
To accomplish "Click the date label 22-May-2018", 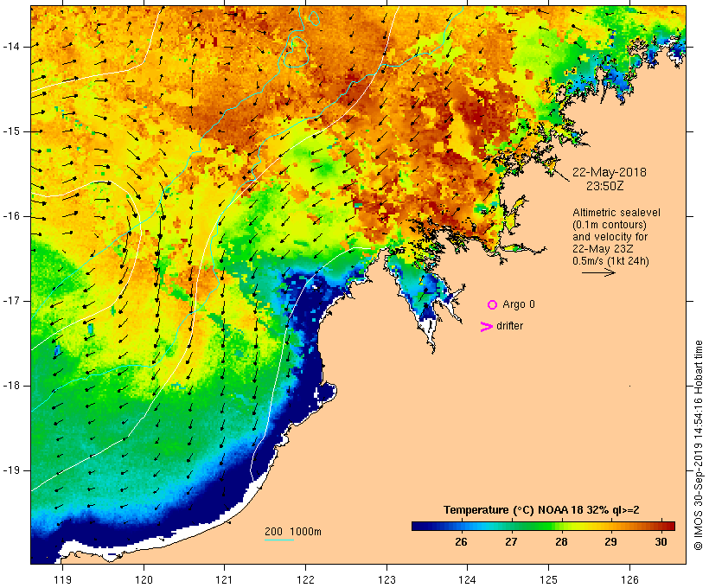I will 609,172.
